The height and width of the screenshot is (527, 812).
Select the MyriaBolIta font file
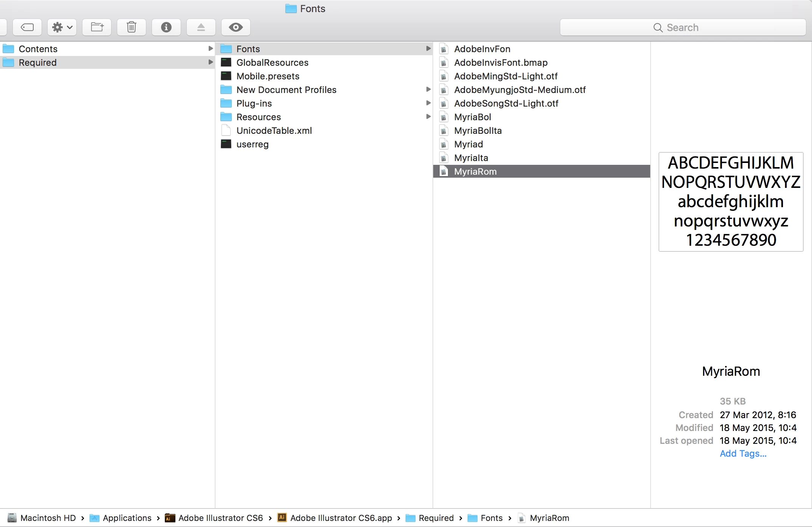click(478, 130)
